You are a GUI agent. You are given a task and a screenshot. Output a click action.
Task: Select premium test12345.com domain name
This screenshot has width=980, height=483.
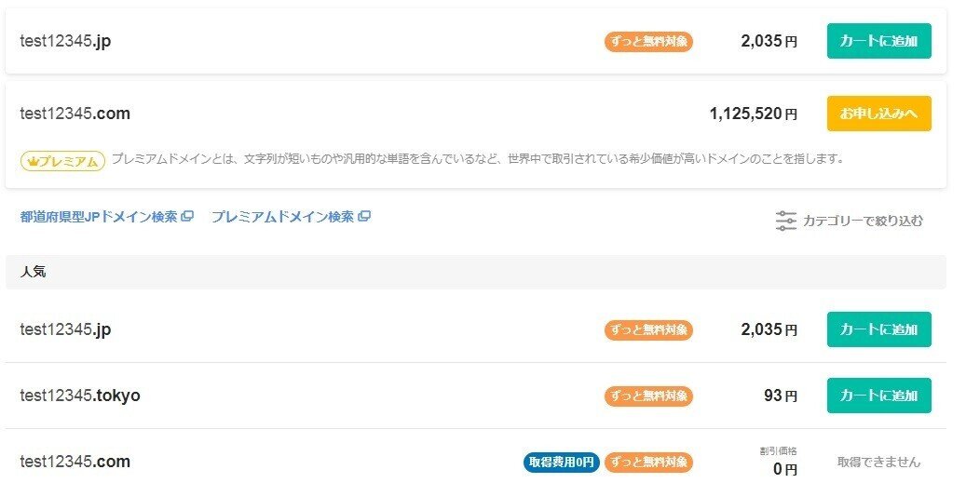point(75,114)
